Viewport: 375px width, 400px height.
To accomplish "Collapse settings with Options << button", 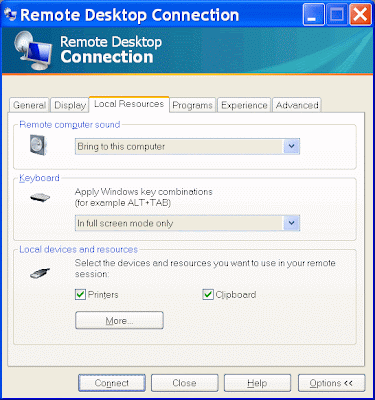I will (x=331, y=383).
